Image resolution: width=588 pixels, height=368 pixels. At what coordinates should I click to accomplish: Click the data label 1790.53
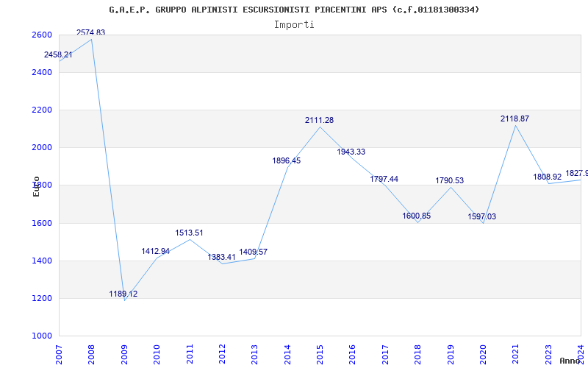(450, 180)
